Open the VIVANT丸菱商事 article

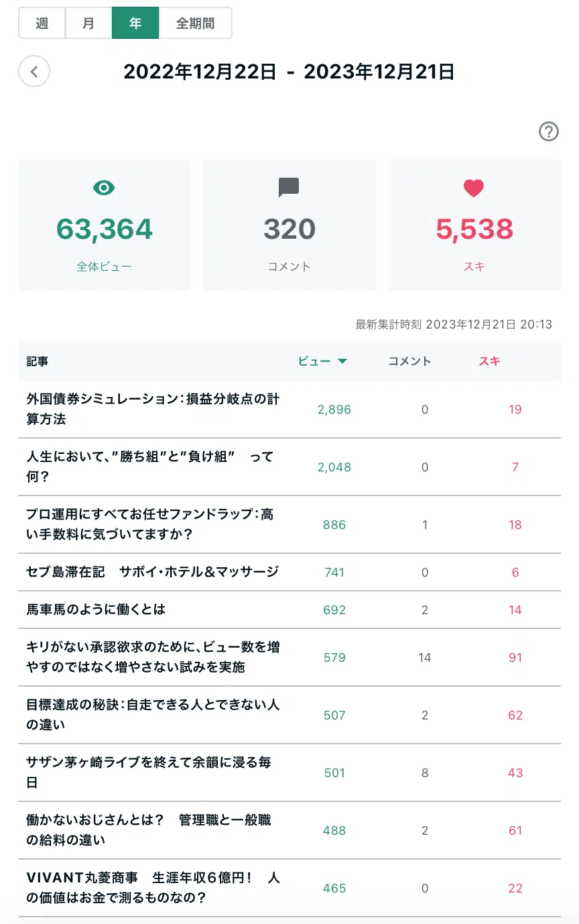[x=153, y=888]
